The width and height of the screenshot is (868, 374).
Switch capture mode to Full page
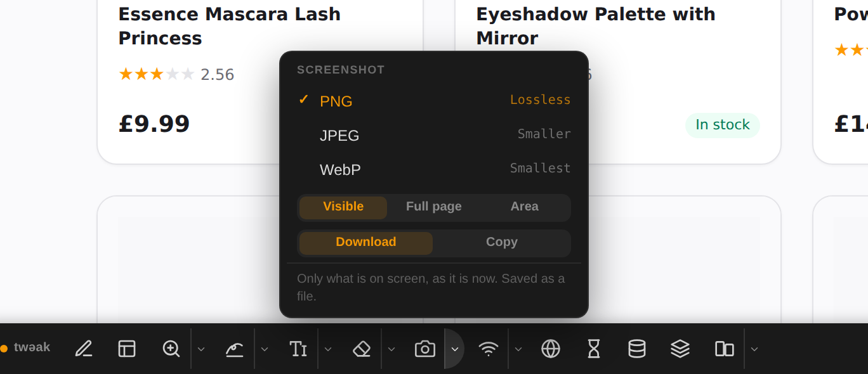click(434, 207)
